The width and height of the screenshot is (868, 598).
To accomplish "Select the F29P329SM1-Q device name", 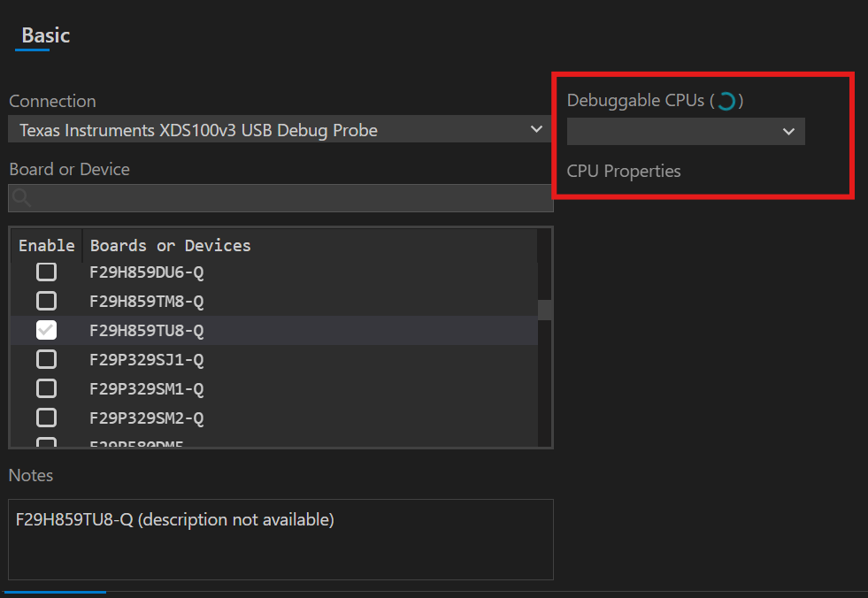I will (147, 389).
